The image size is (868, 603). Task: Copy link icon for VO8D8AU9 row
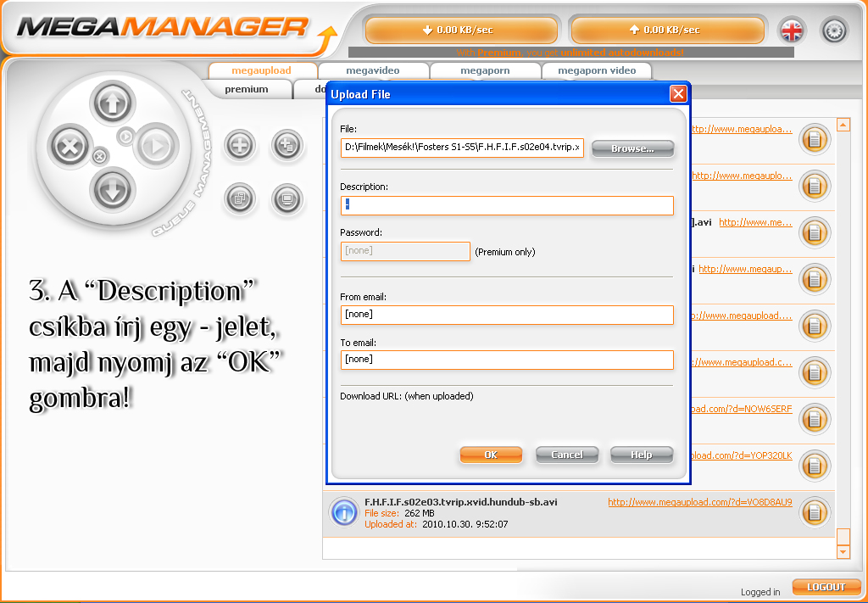pyautogui.click(x=815, y=512)
